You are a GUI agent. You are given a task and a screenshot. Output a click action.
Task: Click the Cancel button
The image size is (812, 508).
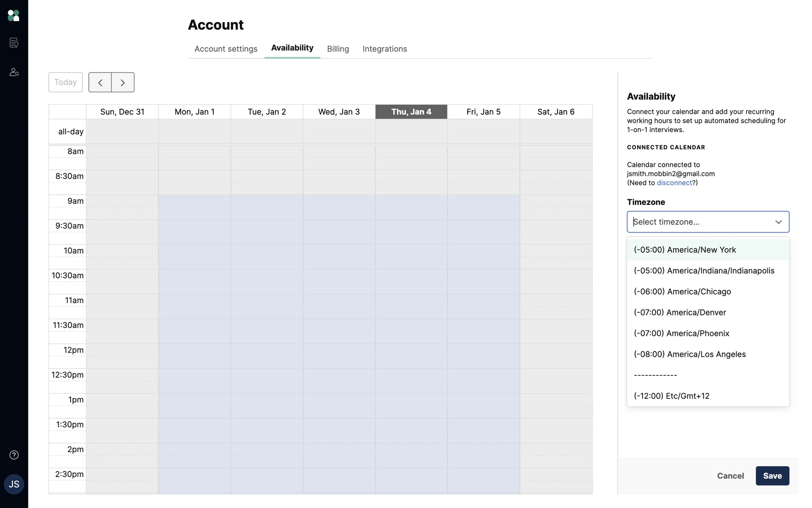pos(730,476)
